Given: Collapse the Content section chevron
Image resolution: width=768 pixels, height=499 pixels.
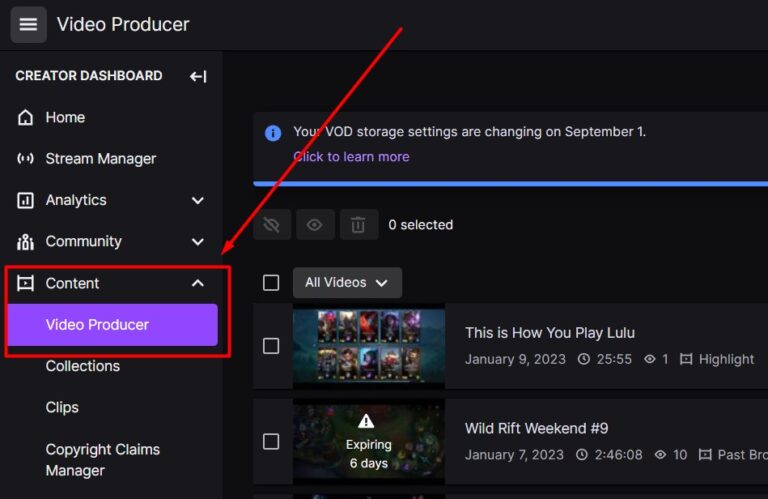Looking at the screenshot, I should point(198,283).
